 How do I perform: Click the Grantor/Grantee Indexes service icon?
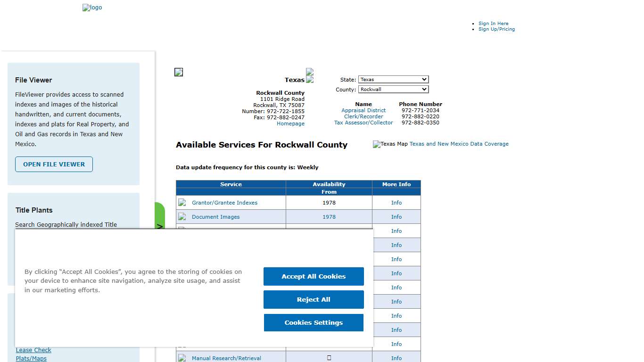click(182, 202)
